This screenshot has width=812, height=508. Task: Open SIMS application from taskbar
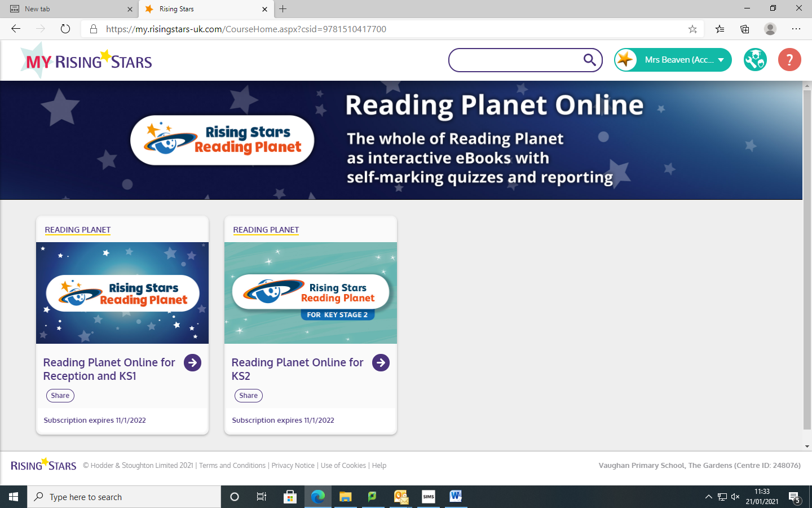click(x=429, y=497)
